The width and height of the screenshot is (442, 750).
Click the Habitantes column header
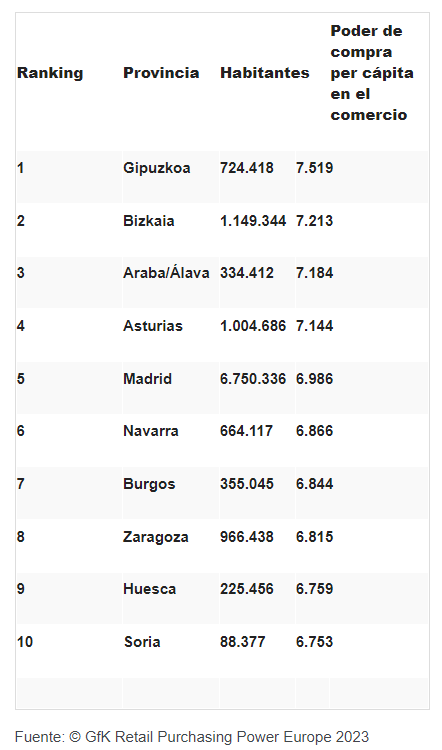coord(265,73)
